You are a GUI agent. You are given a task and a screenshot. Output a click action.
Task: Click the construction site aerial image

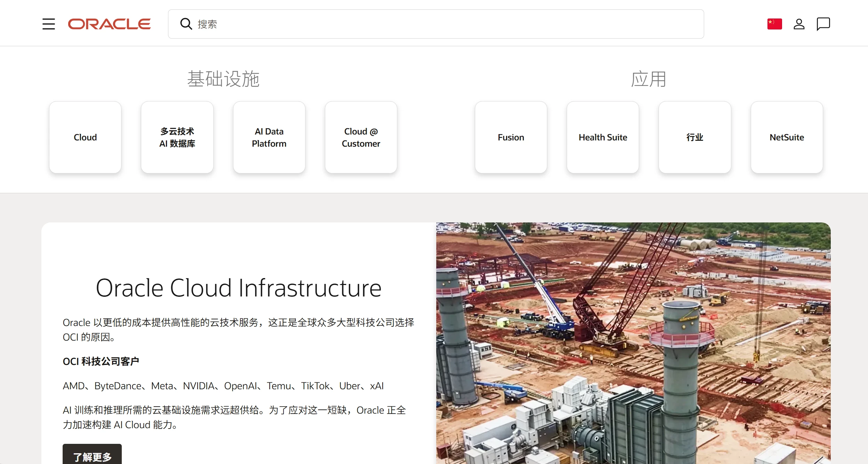(633, 343)
